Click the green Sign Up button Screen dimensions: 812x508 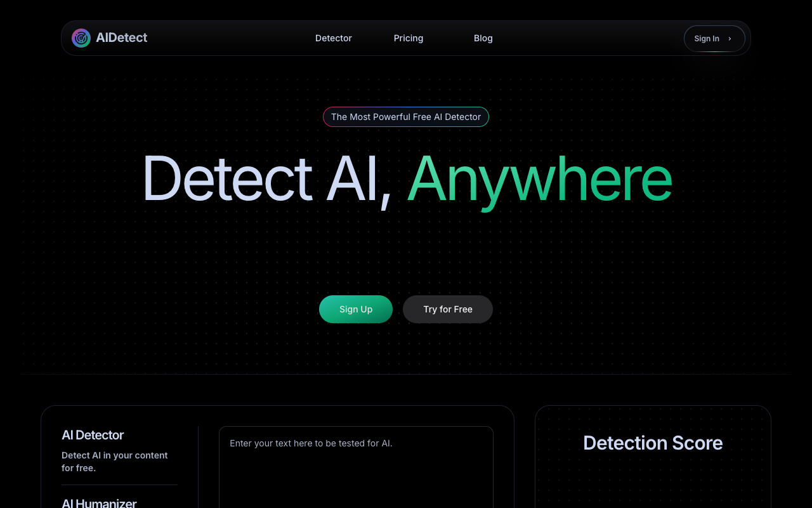pos(356,309)
